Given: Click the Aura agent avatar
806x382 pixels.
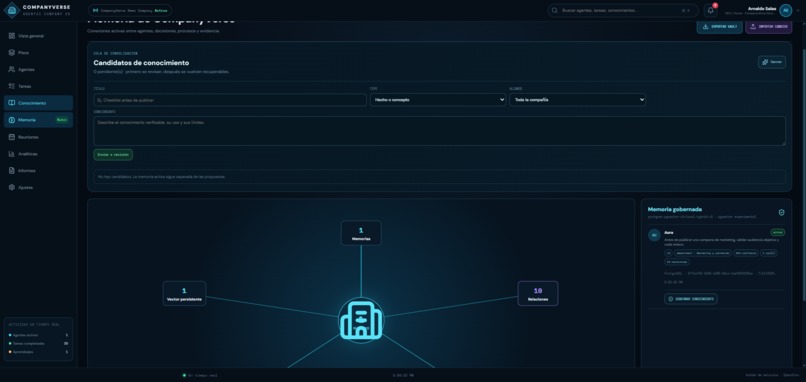Looking at the screenshot, I should pyautogui.click(x=654, y=235).
